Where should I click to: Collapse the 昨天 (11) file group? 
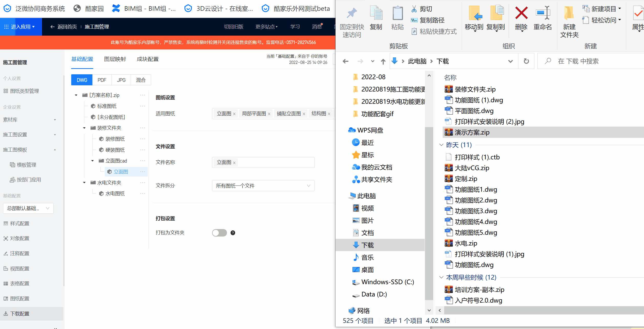click(x=441, y=145)
